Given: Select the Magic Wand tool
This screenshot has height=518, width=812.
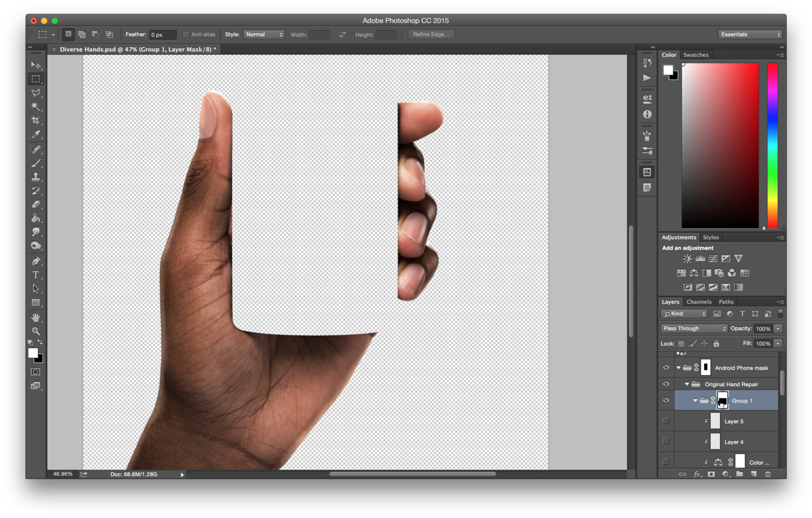Looking at the screenshot, I should 36,107.
